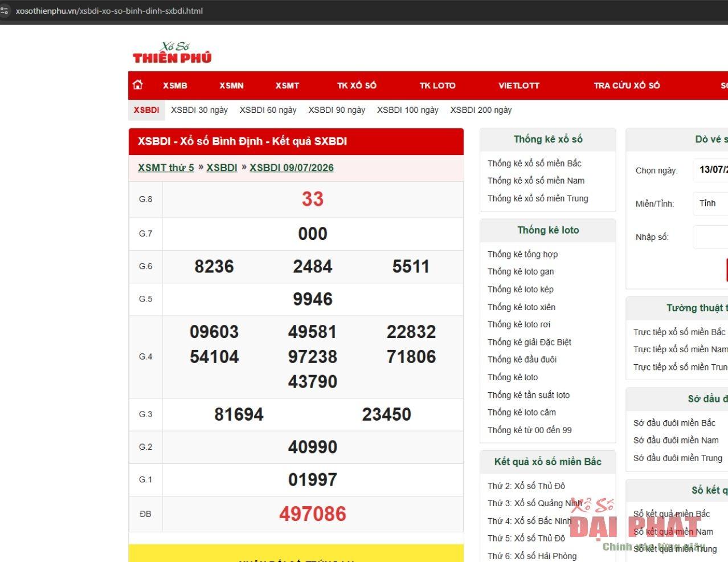The width and height of the screenshot is (728, 562).
Task: Open Thứ 5: Xổ số Thủ Đô
Action: point(526,538)
